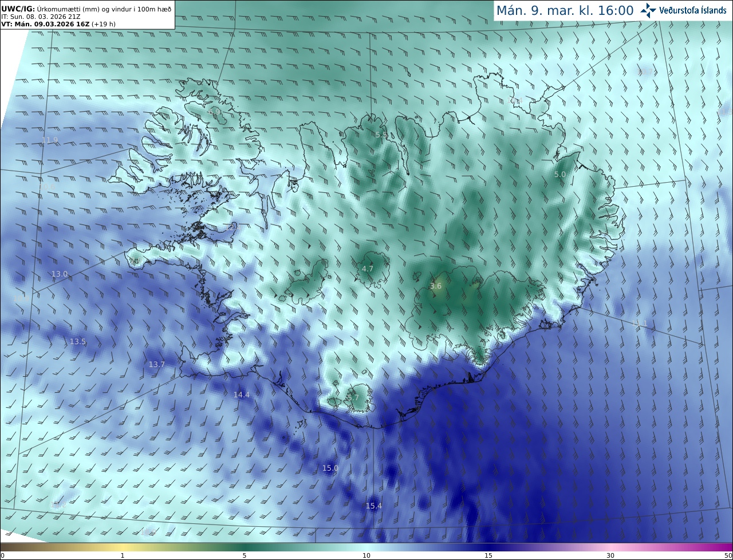Click the 4.7 value on the glacier

pyautogui.click(x=368, y=269)
